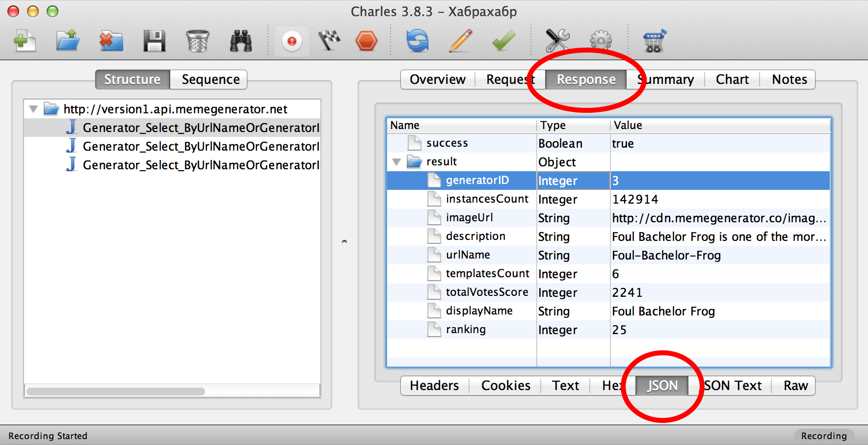Repeat the selected request with the blue arrows icon
The height and width of the screenshot is (445, 868).
[418, 41]
